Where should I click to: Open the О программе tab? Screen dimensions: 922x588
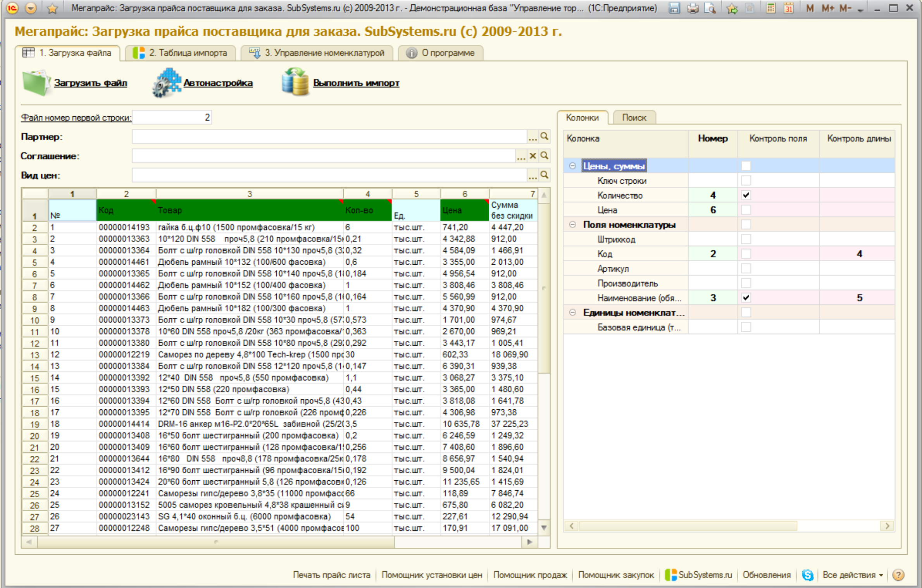pos(441,53)
